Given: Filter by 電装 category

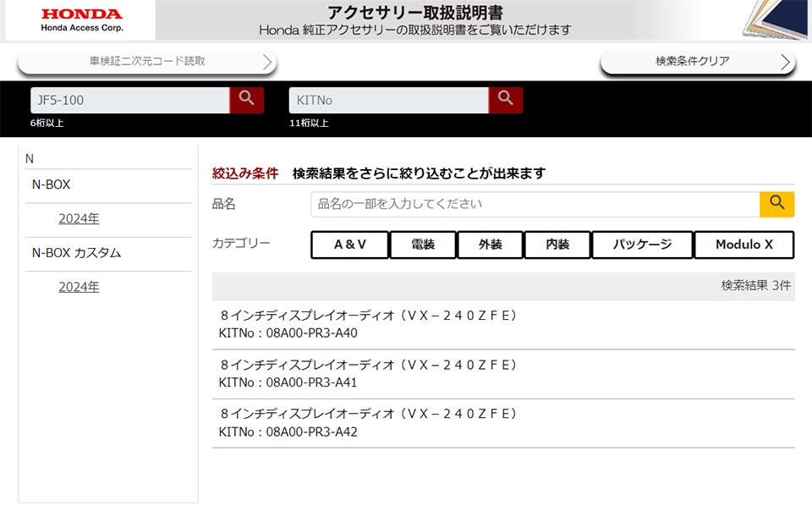Looking at the screenshot, I should tap(423, 245).
